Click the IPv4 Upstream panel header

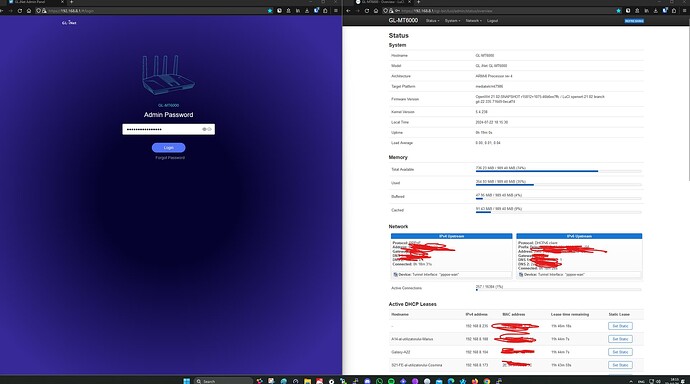451,236
